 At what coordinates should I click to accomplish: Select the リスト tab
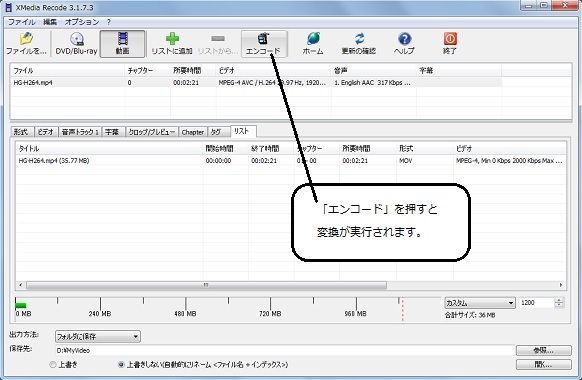242,131
